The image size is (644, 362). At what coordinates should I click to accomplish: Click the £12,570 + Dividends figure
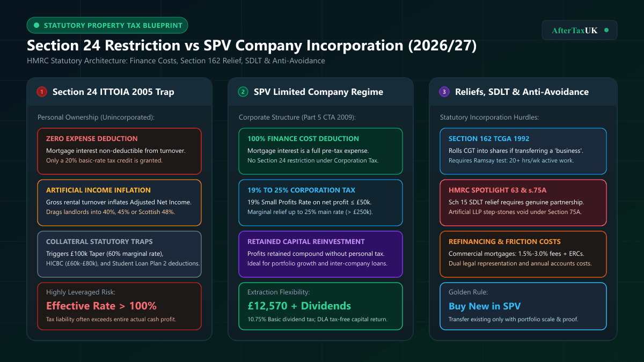pyautogui.click(x=299, y=306)
